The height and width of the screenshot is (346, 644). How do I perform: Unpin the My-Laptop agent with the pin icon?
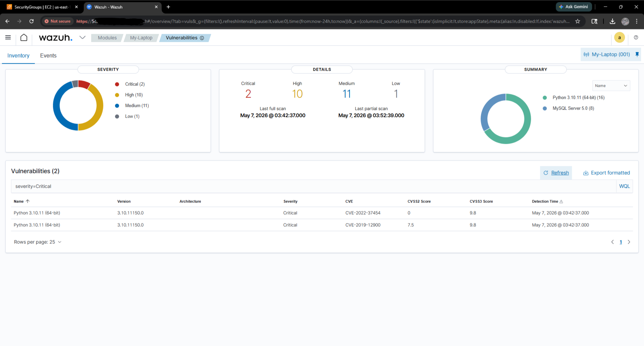[637, 54]
